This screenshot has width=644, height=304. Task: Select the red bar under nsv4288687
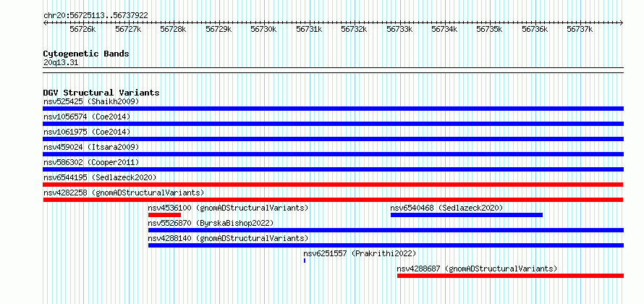pyautogui.click(x=511, y=276)
